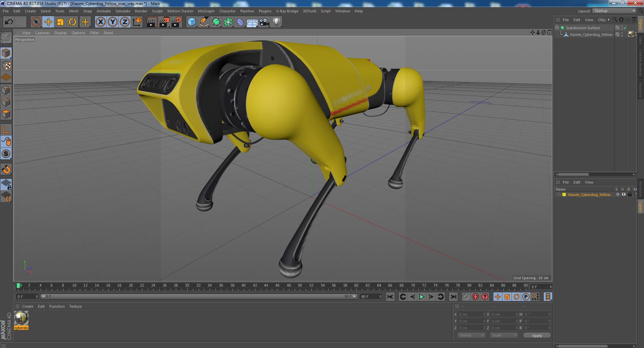The image size is (644, 348).
Task: Open the Content Browser side tab
Action: coord(640,62)
